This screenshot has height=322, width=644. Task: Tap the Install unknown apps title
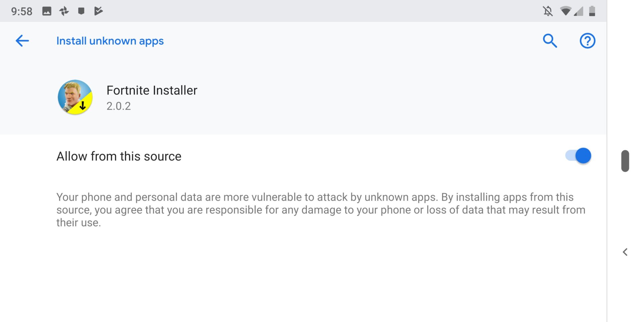pyautogui.click(x=110, y=41)
